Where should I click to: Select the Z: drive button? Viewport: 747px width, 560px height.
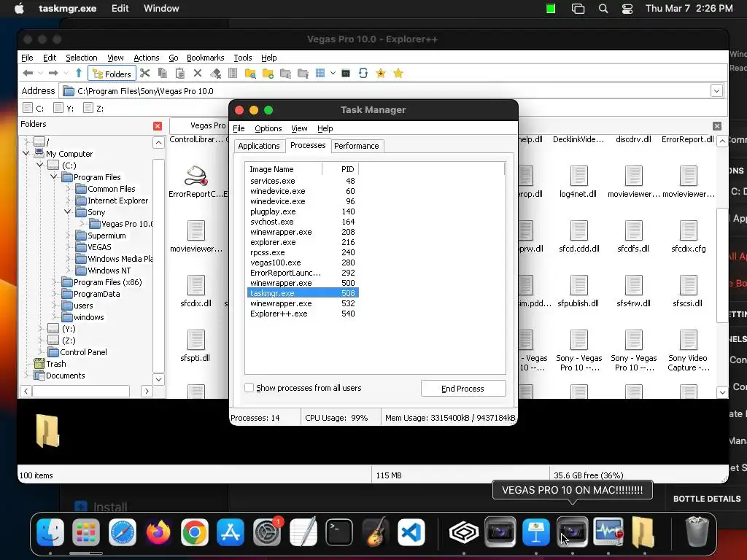93,108
